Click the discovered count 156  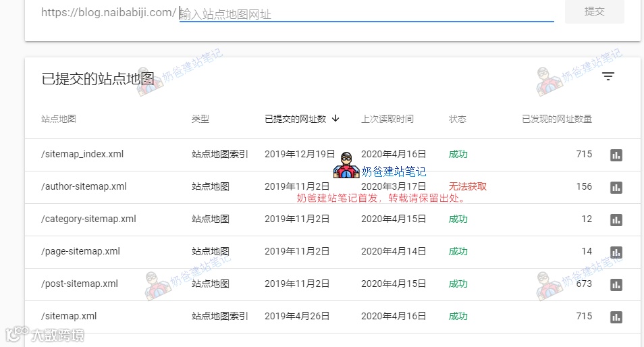click(x=584, y=186)
